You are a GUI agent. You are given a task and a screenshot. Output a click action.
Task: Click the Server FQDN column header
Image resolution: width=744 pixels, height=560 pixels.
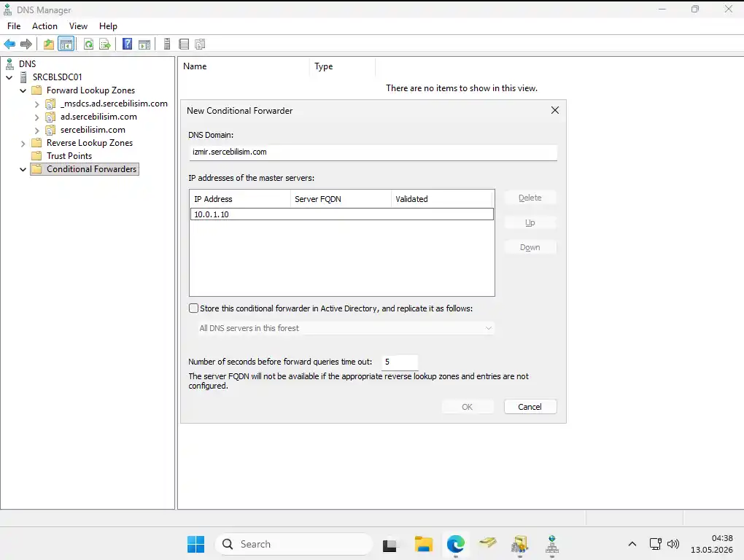[341, 199]
